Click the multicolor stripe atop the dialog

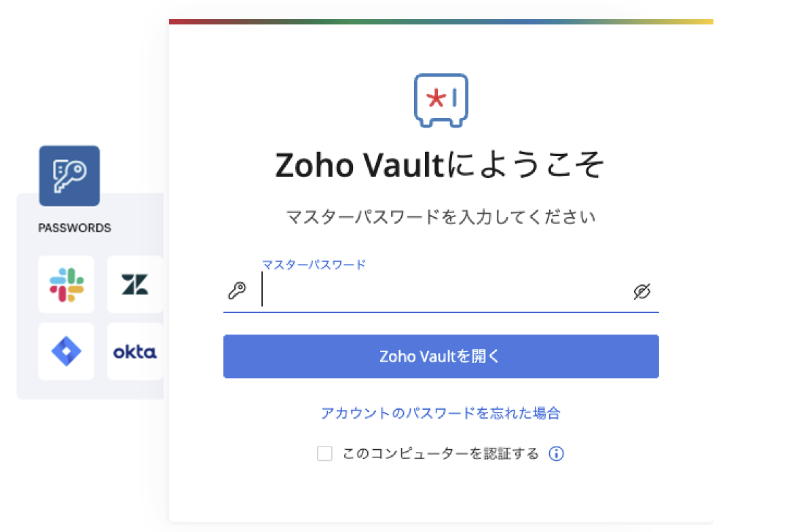[441, 22]
